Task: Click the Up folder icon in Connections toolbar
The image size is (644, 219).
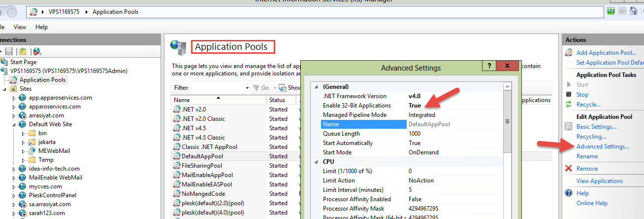Action: pyautogui.click(x=23, y=51)
